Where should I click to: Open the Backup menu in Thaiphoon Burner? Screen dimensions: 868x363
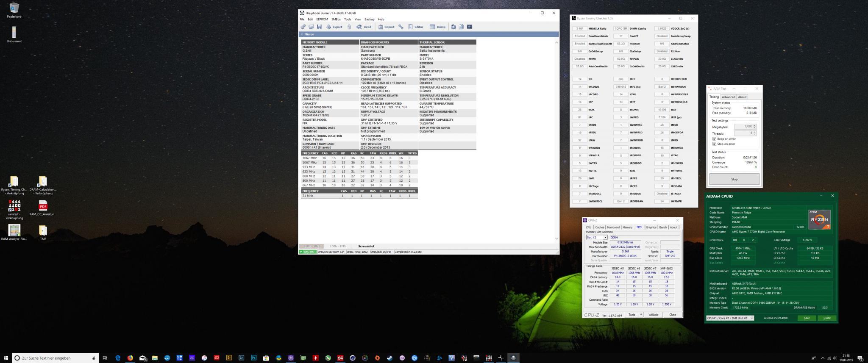click(369, 19)
